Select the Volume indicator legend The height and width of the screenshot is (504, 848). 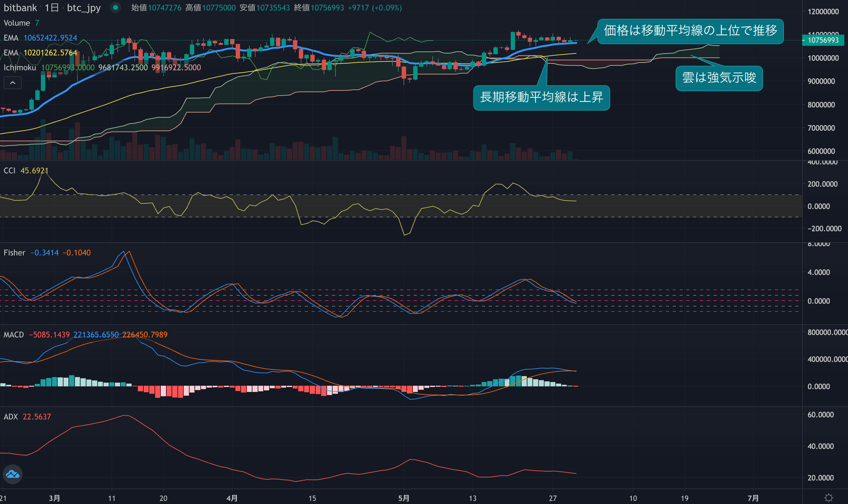point(17,23)
